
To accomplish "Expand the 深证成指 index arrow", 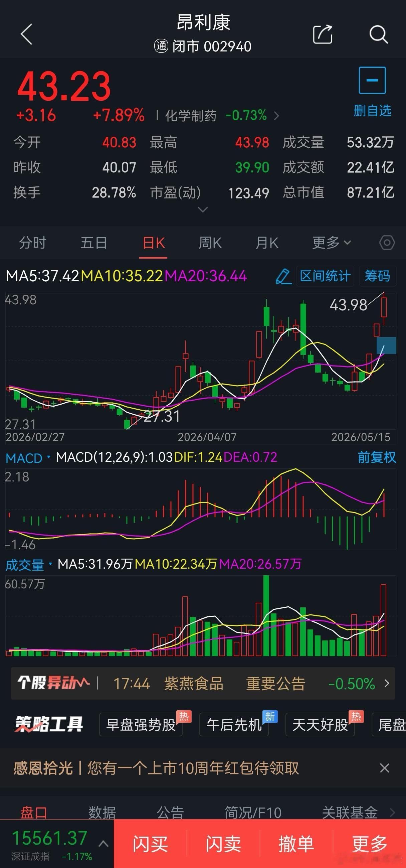I will coord(104,844).
